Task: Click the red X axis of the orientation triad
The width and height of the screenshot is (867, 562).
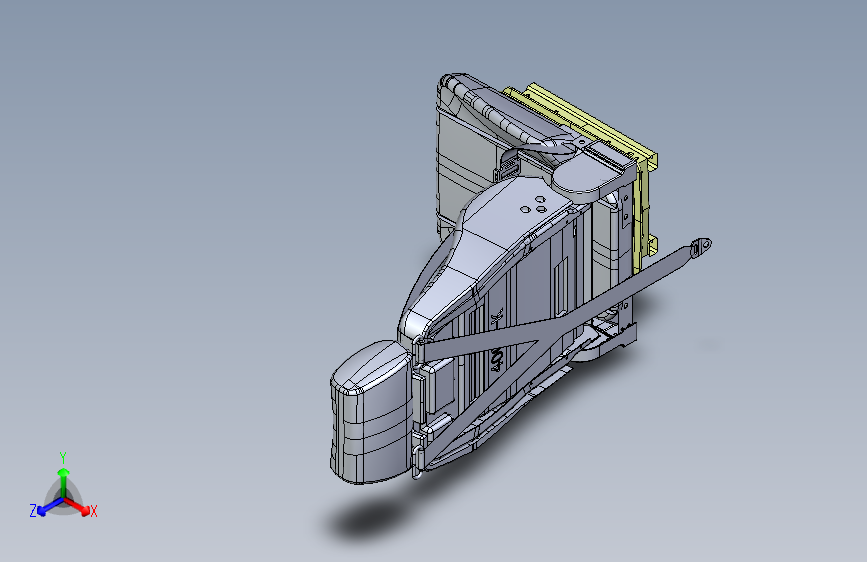Action: [77, 506]
